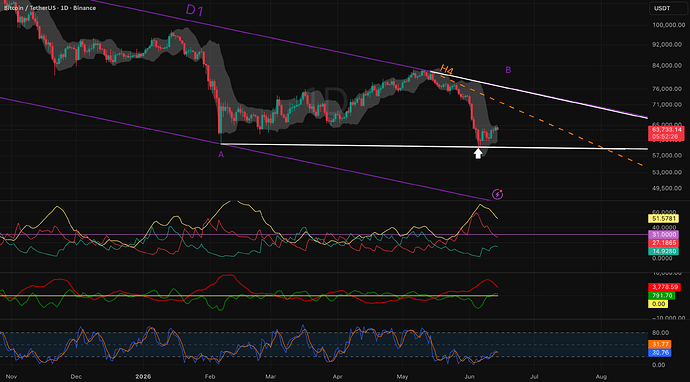Click the 80.00 stochastic axis label
The height and width of the screenshot is (382, 690).
(x=661, y=332)
